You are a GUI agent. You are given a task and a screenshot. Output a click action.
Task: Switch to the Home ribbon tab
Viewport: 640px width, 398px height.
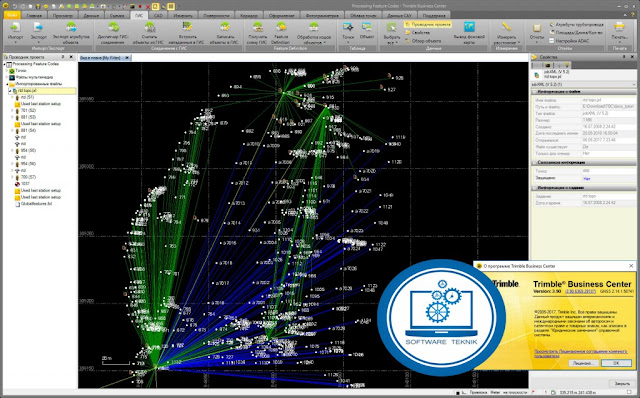pyautogui.click(x=34, y=16)
